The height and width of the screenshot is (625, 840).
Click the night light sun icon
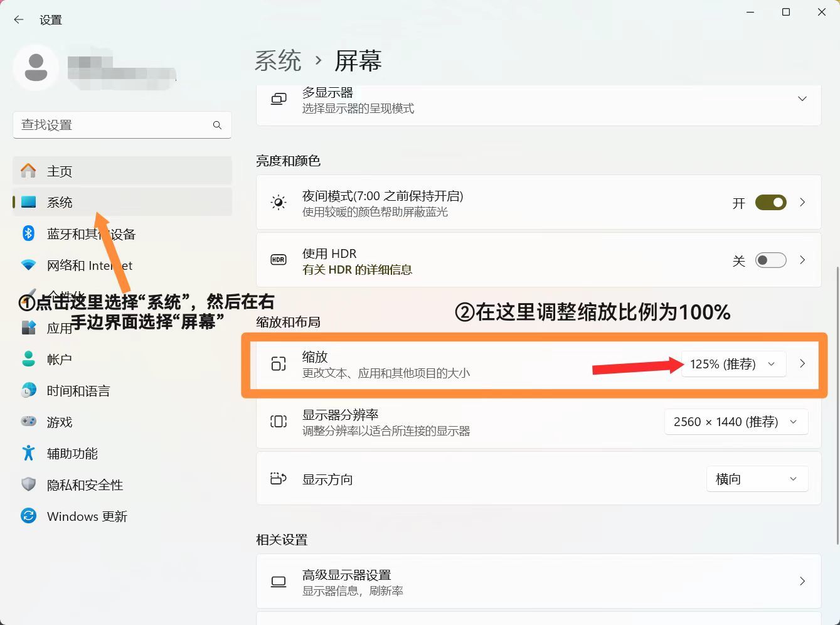point(279,203)
